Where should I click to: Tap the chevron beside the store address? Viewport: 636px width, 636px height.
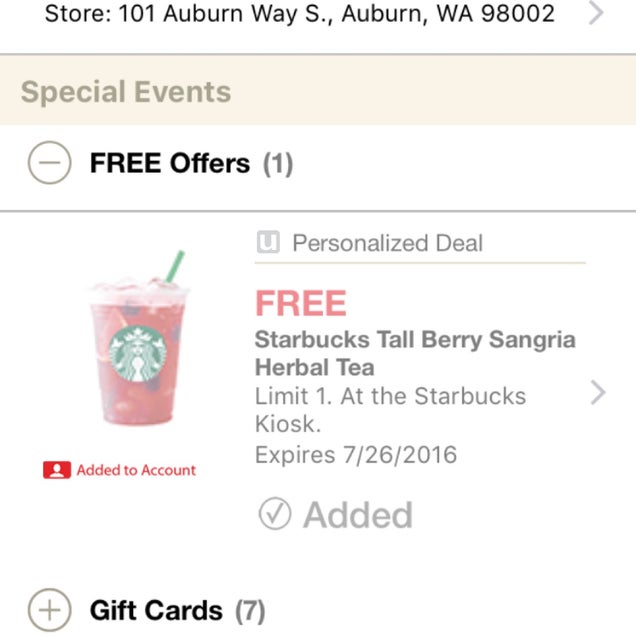(x=597, y=15)
